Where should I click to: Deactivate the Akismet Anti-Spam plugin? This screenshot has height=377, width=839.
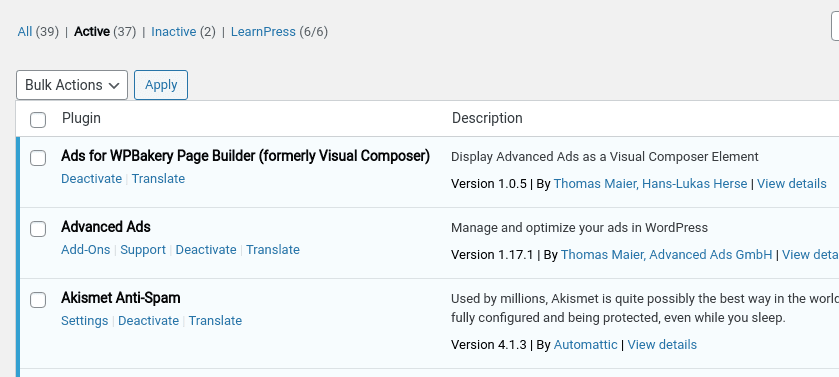(149, 321)
